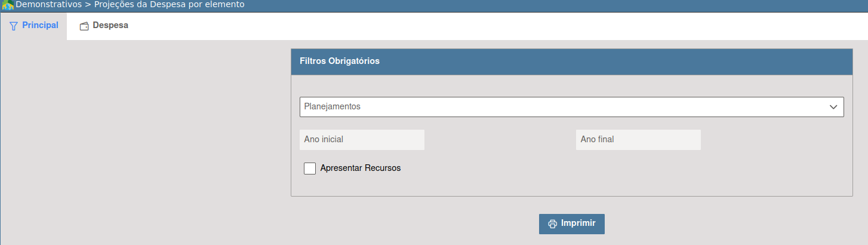Viewport: 868px width, 245px height.
Task: Expand the Planejamentos chevron arrow
Action: [833, 107]
